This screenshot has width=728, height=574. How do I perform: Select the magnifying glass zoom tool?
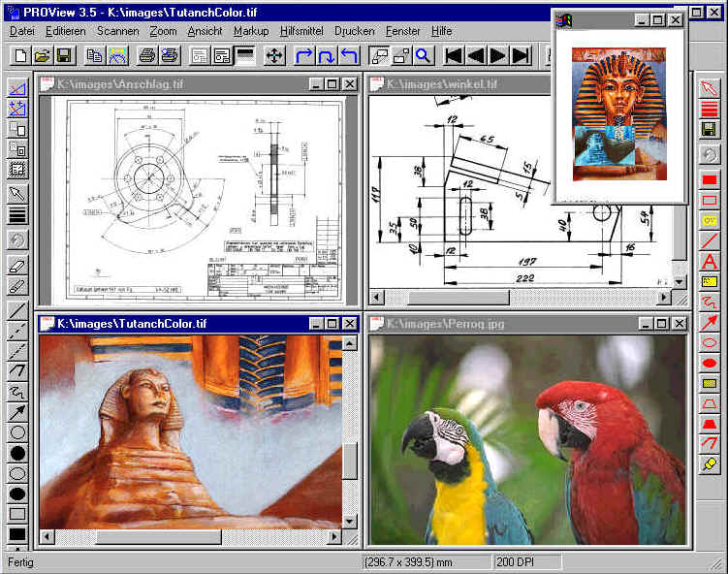point(423,55)
